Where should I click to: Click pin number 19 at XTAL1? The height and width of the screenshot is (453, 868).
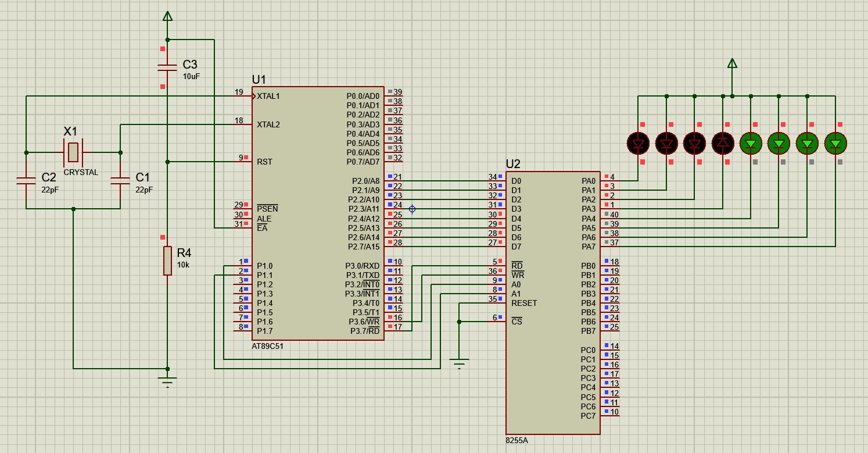[239, 92]
